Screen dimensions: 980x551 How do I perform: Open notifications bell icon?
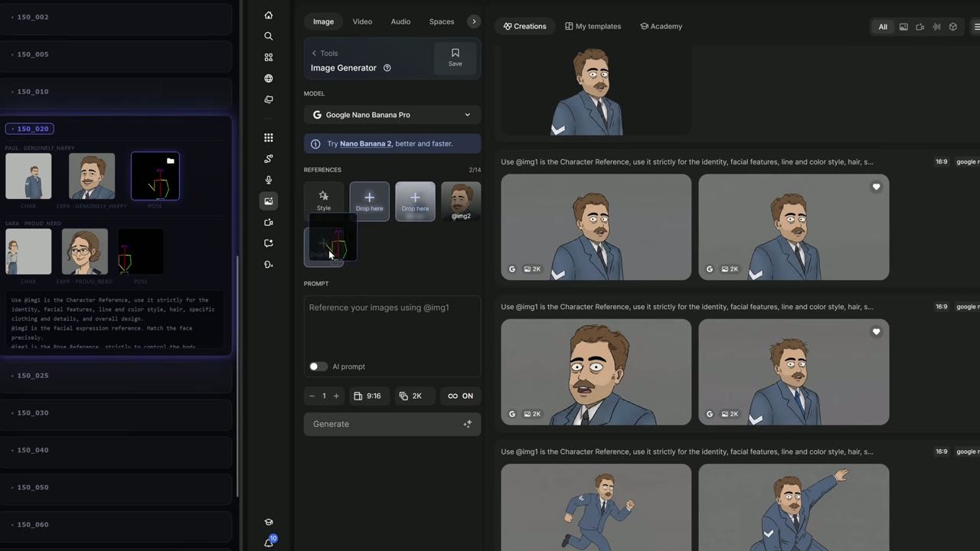[x=269, y=543]
